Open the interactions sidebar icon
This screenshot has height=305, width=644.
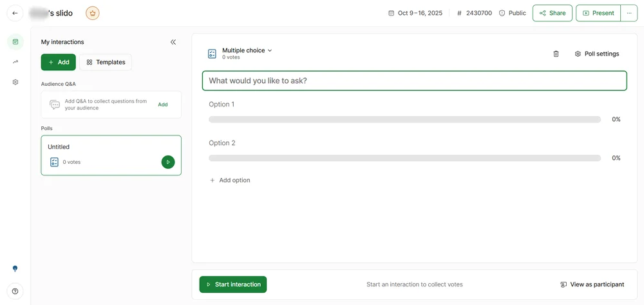[x=15, y=42]
